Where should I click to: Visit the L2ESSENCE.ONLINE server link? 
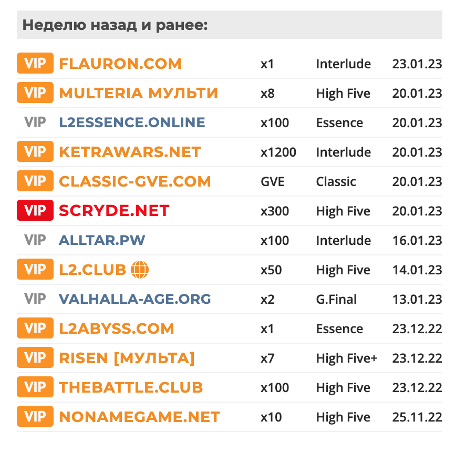(x=132, y=122)
